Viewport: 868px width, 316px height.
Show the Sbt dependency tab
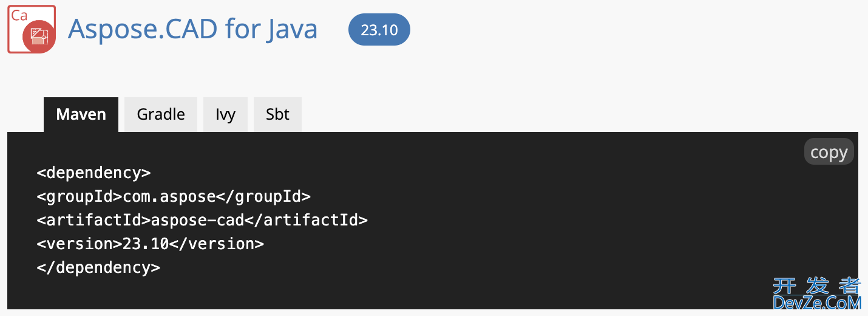(277, 114)
